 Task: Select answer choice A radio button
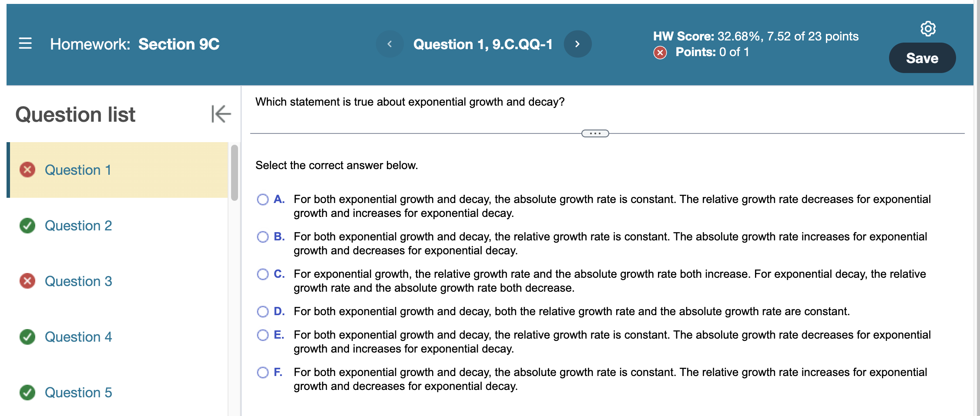263,199
